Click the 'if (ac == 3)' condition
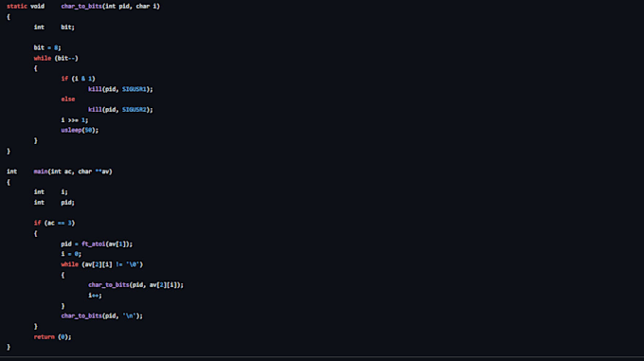Viewport: 644px width, 361px height. click(54, 223)
